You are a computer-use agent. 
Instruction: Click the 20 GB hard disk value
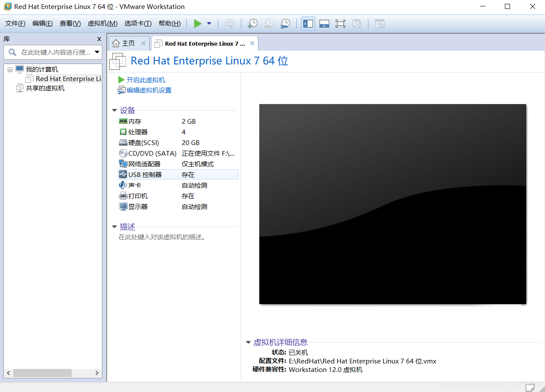[191, 142]
